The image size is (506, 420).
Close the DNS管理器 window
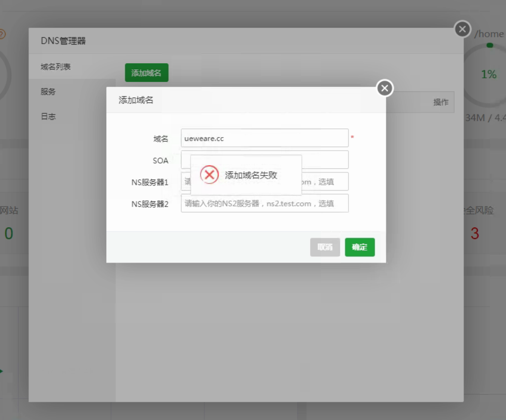tap(462, 29)
